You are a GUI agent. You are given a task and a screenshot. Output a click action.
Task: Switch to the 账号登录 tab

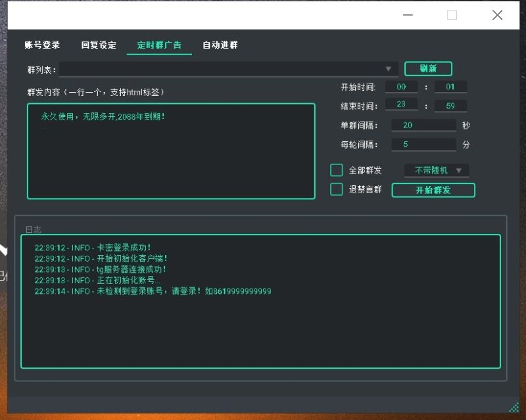pos(41,45)
